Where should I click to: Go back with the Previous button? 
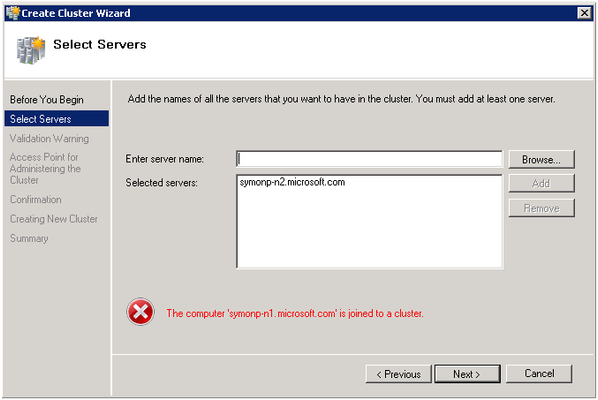399,374
